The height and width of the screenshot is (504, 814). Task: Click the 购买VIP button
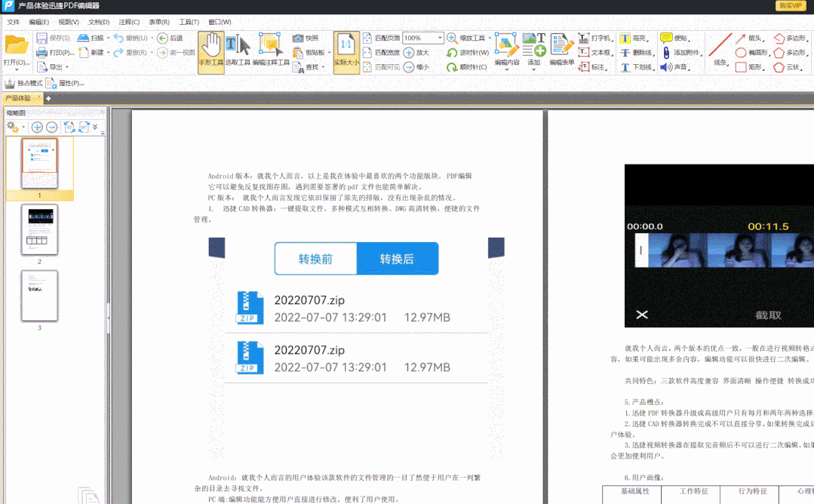click(x=790, y=6)
